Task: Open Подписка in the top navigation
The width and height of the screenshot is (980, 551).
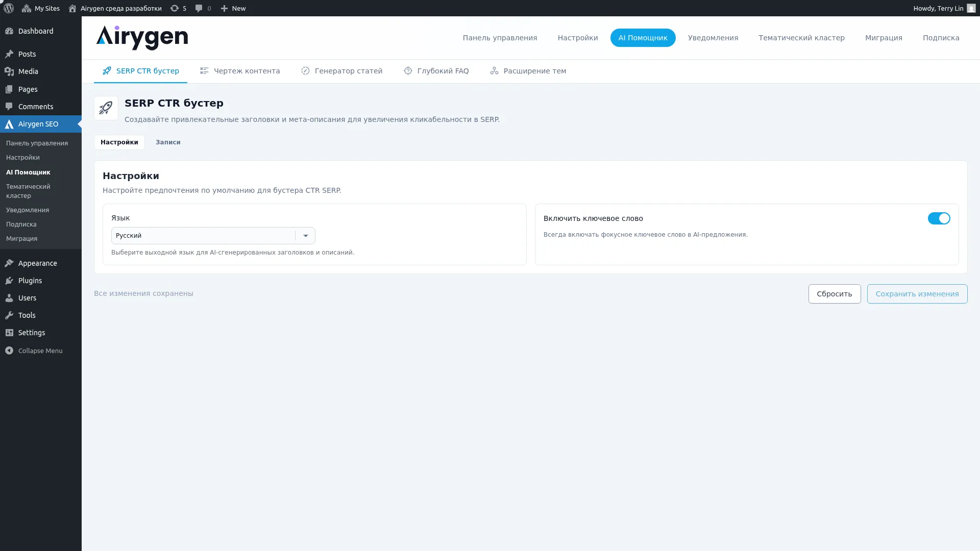Action: click(x=941, y=38)
